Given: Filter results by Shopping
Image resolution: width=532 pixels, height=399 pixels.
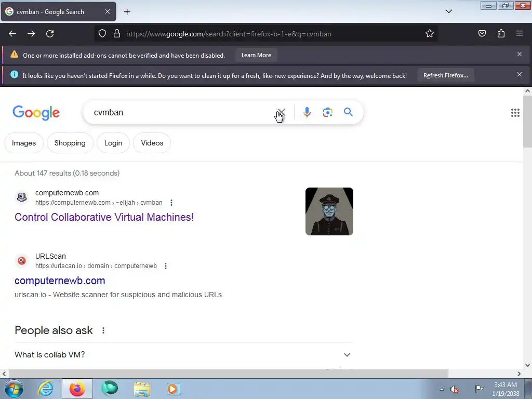Looking at the screenshot, I should 70,143.
